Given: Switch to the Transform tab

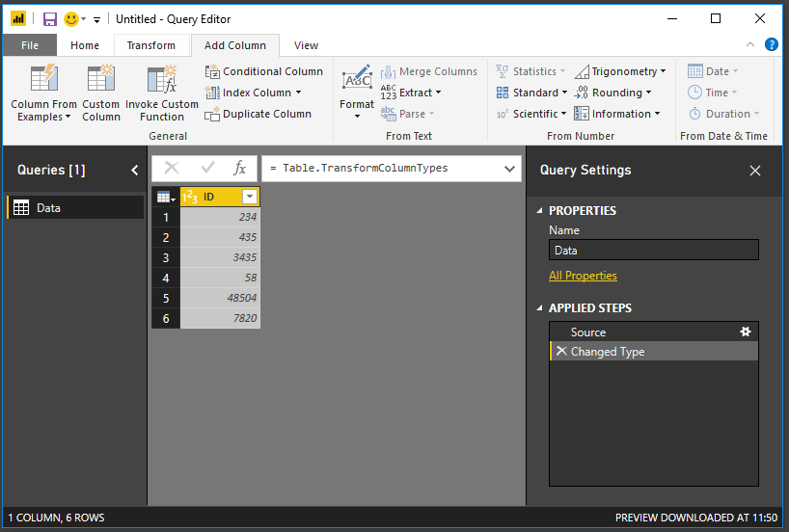Looking at the screenshot, I should coord(151,45).
